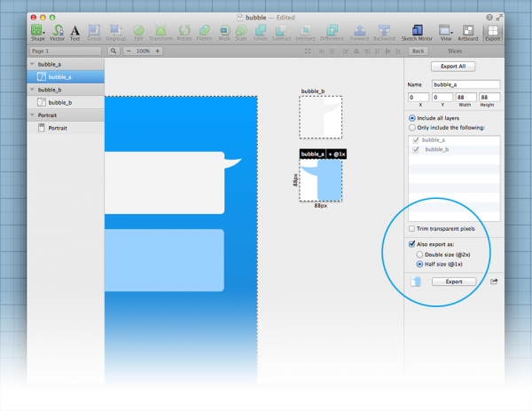This screenshot has width=532, height=411.
Task: Click the Name field containing bubble_a
Action: click(x=465, y=84)
